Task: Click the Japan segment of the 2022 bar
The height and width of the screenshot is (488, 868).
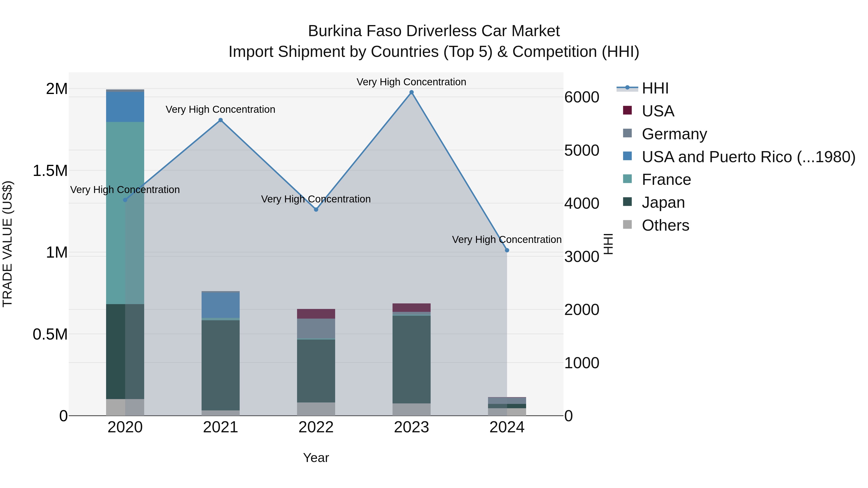Action: (316, 371)
